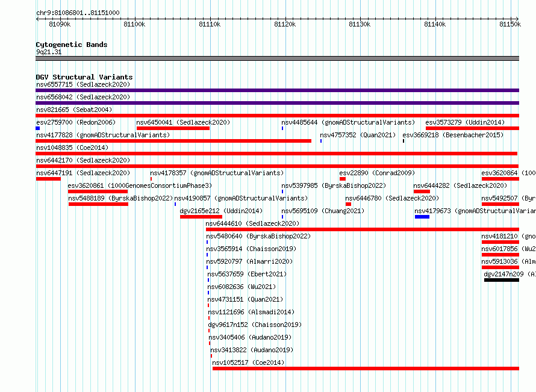Click the gray 9q21.31 cytogenetic band bar

click(x=277, y=58)
